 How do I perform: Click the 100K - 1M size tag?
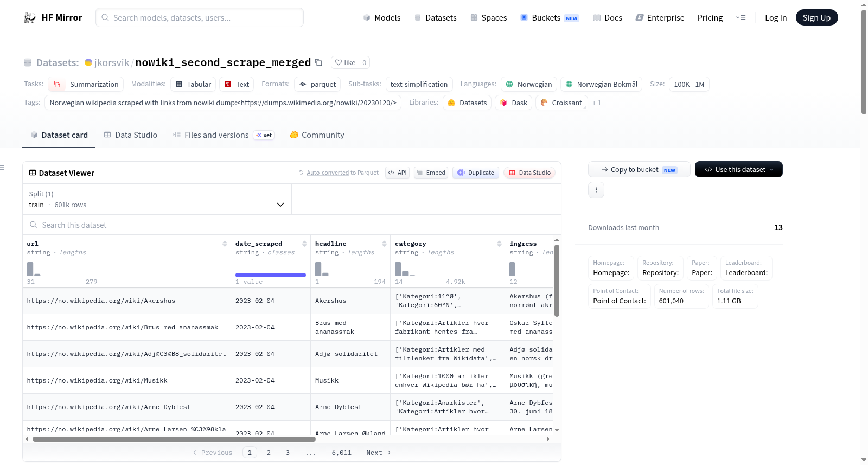689,84
